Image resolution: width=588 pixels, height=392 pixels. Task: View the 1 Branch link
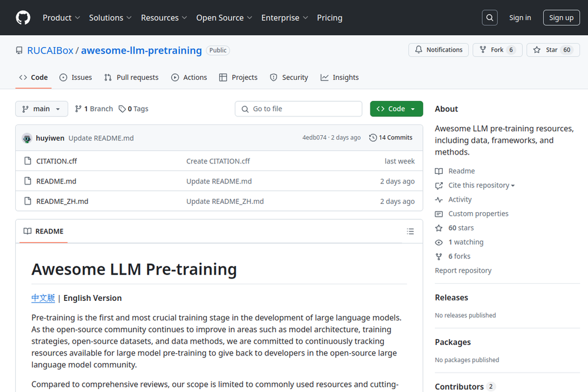click(x=94, y=109)
